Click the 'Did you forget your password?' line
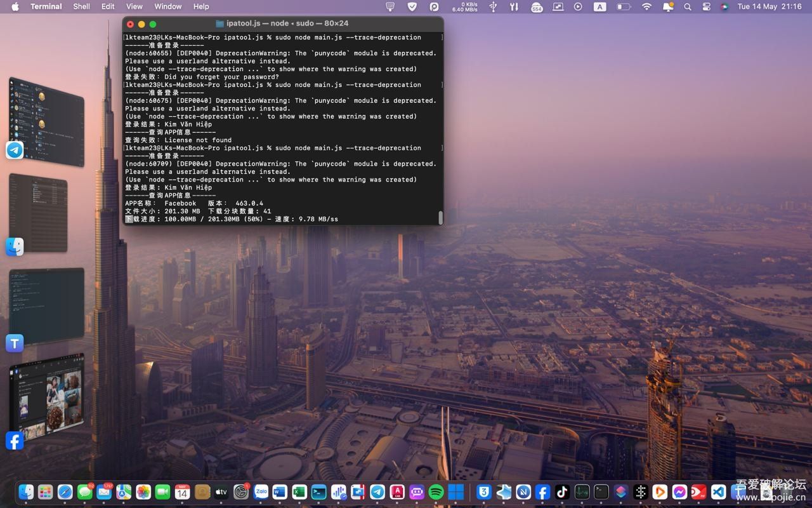 pyautogui.click(x=202, y=77)
